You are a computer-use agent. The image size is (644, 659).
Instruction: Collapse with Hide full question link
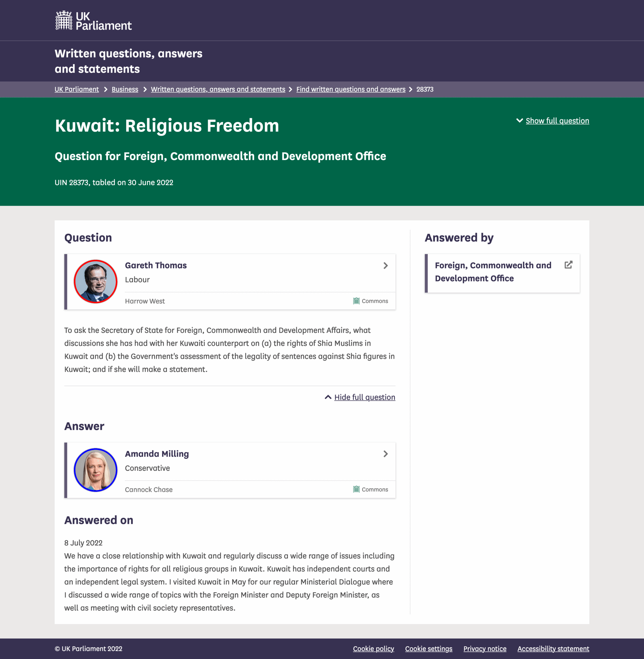tap(364, 397)
